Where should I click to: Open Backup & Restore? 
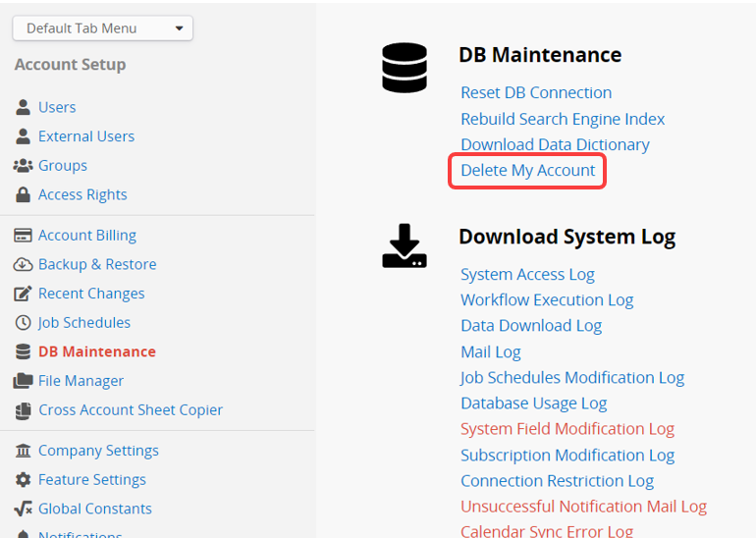[97, 265]
